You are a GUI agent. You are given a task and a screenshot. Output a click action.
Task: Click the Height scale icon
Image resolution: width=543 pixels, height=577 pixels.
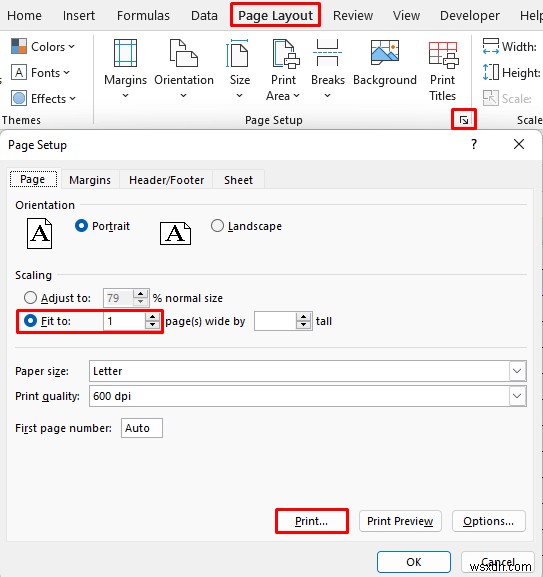(491, 72)
